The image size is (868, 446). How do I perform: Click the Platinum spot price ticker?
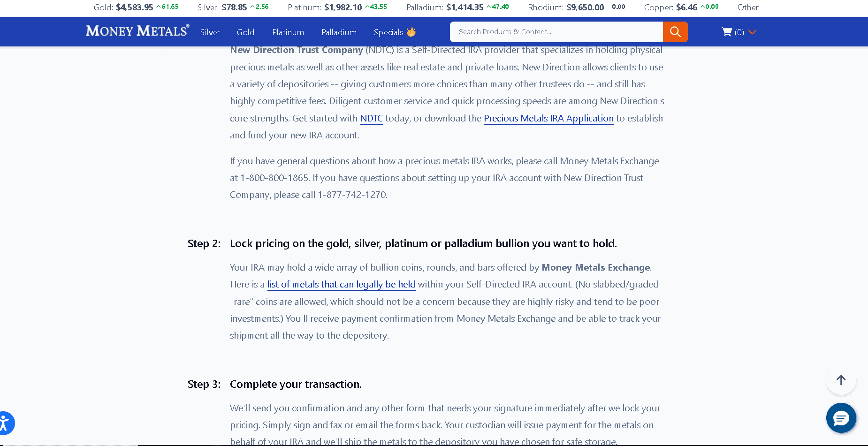[x=337, y=8]
